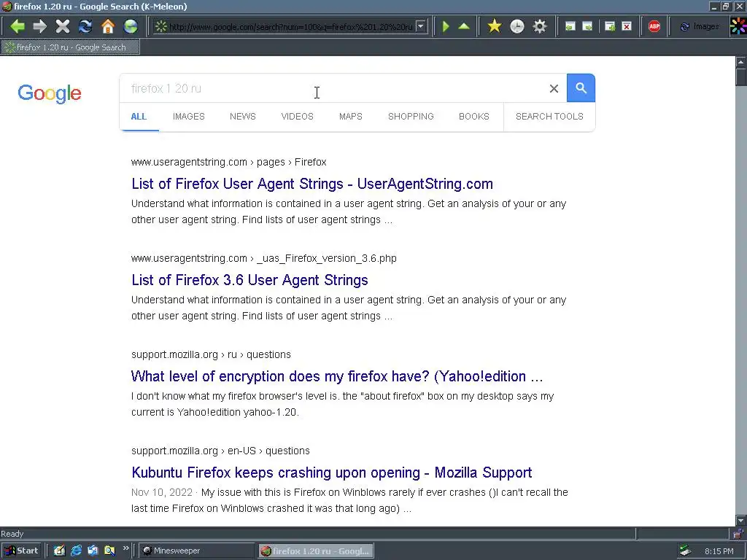Click the green Go play arrow
The image size is (747, 560).
coord(446,26)
